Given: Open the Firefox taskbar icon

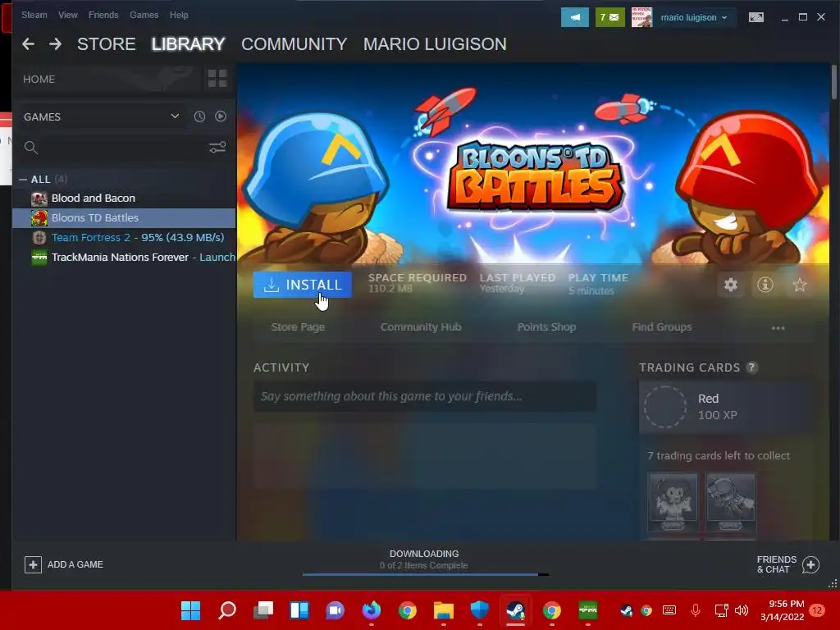Looking at the screenshot, I should click(372, 610).
